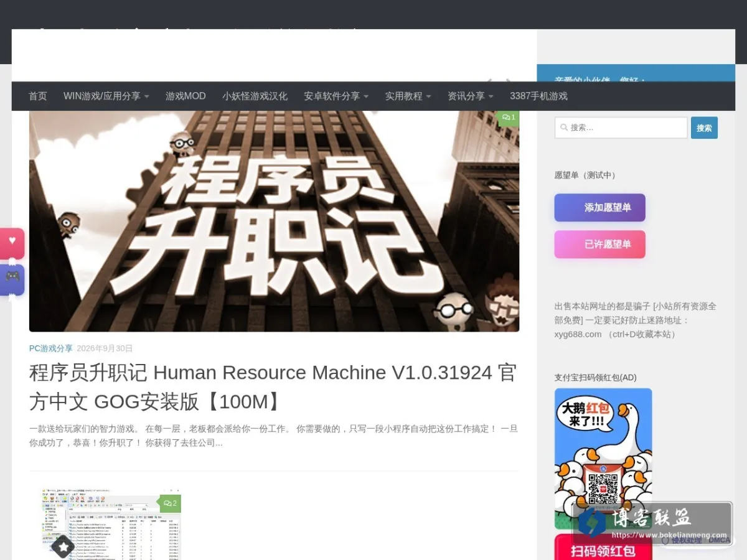Click the 愿望单（测试中）heading
The width and height of the screenshot is (747, 560).
pos(585,175)
